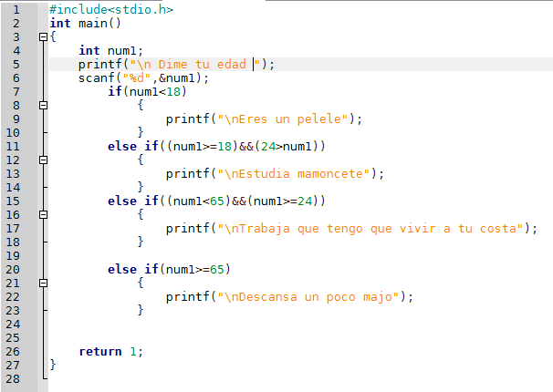Image resolution: width=553 pixels, height=392 pixels.
Task: Collapse the fold marker at line 16
Action: [x=43, y=214]
